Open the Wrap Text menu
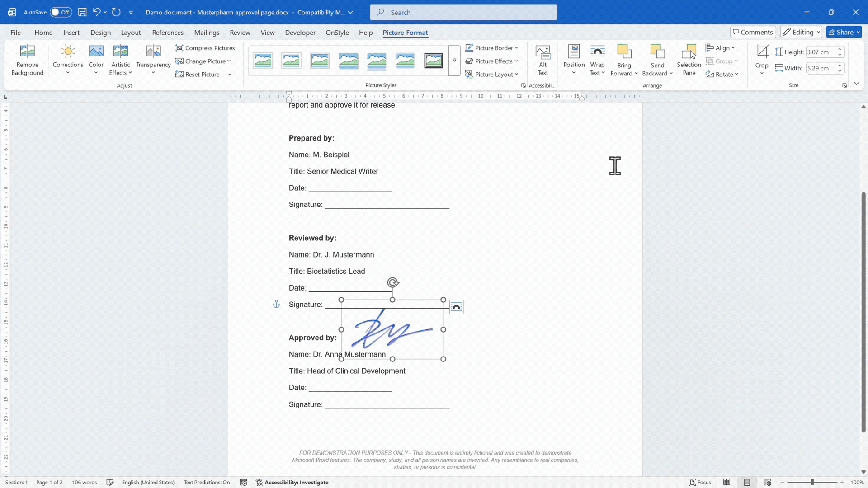Screen dimensions: 868x488 click(597, 60)
